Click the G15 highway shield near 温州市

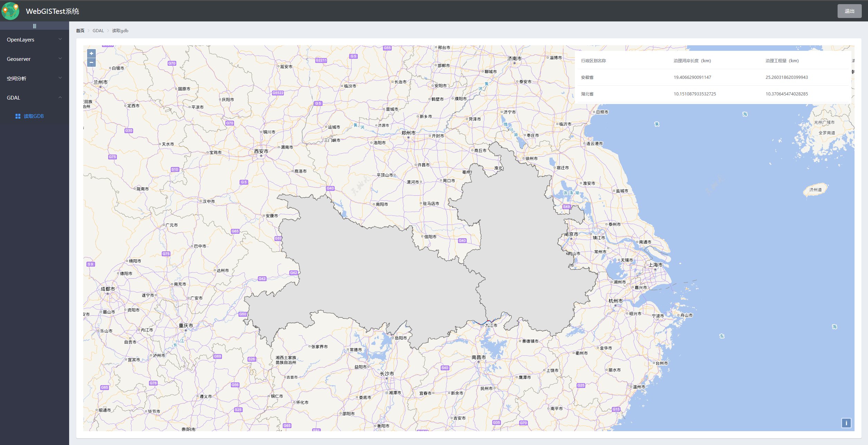(616, 409)
